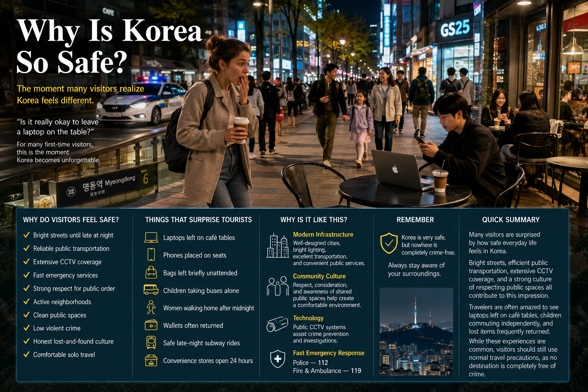
Task: Select the yellow "The moment many visitors realize" subtitle
Action: click(x=80, y=88)
